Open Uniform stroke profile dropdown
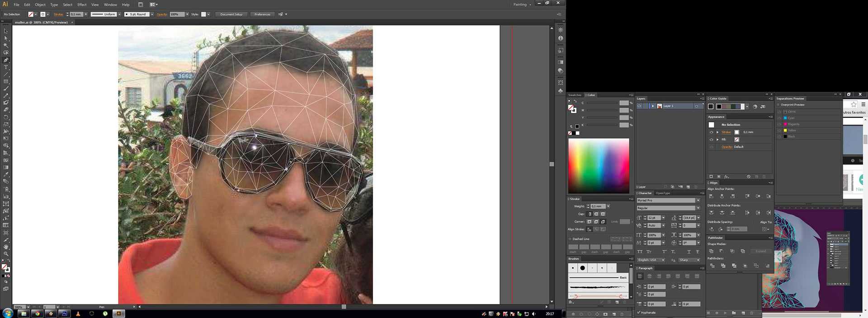Screen dimensions: 868x318 (x=119, y=14)
